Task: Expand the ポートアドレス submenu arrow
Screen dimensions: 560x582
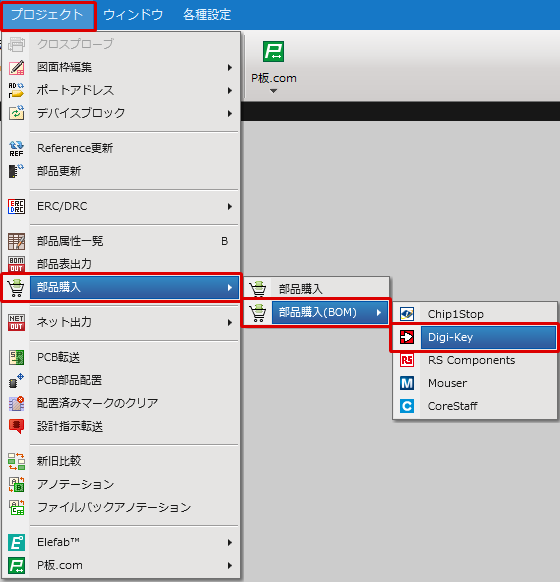Action: [230, 91]
